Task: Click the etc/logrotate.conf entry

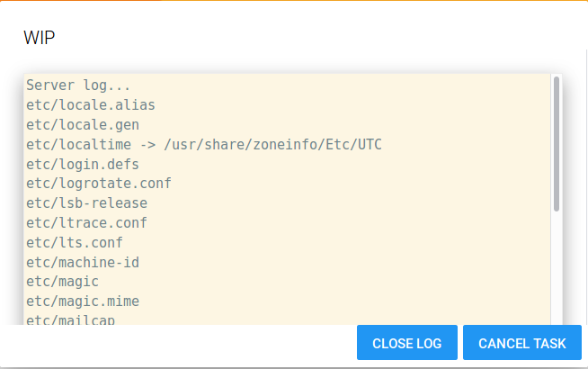Action: coord(99,184)
